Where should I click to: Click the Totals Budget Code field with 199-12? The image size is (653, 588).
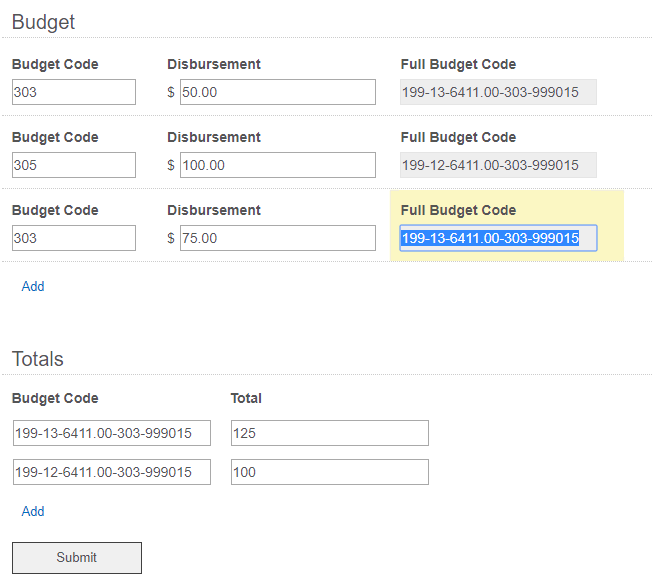pos(112,472)
